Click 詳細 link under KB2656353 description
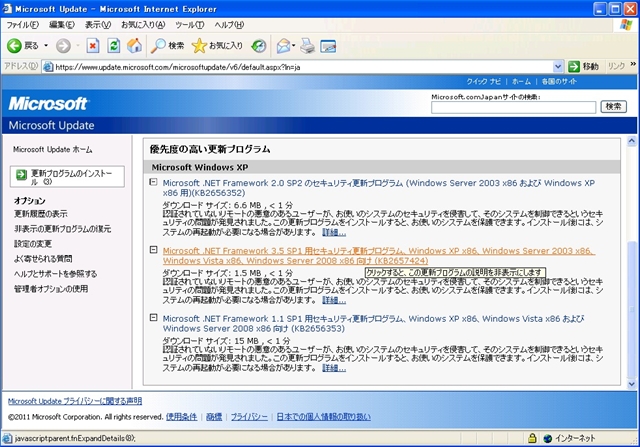This screenshot has height=447, width=640. pyautogui.click(x=334, y=368)
